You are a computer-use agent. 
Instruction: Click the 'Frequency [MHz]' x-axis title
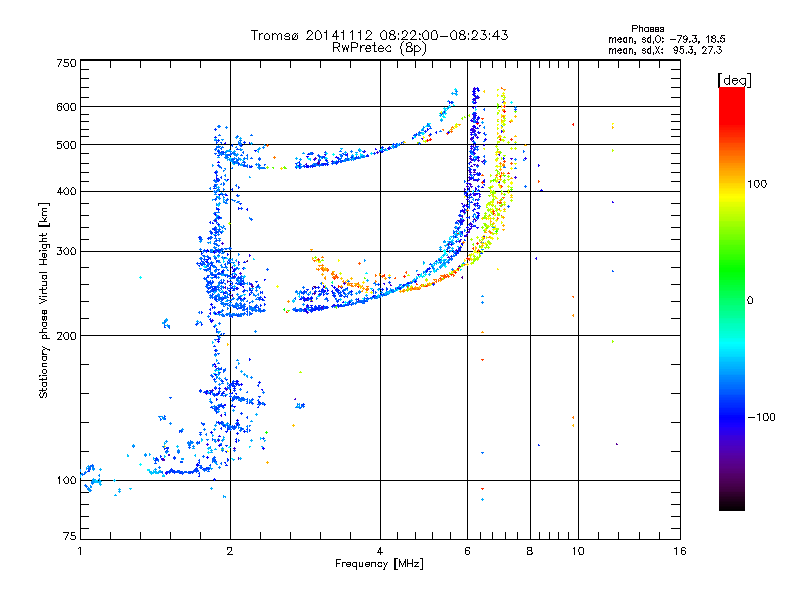tap(379, 564)
